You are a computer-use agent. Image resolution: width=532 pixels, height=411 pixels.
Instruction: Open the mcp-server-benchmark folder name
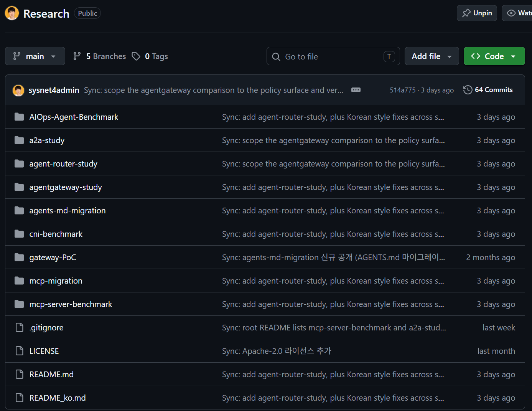pos(71,304)
